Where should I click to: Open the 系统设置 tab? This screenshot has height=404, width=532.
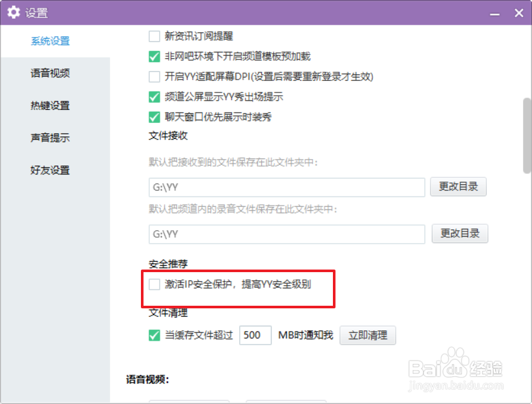[x=50, y=41]
